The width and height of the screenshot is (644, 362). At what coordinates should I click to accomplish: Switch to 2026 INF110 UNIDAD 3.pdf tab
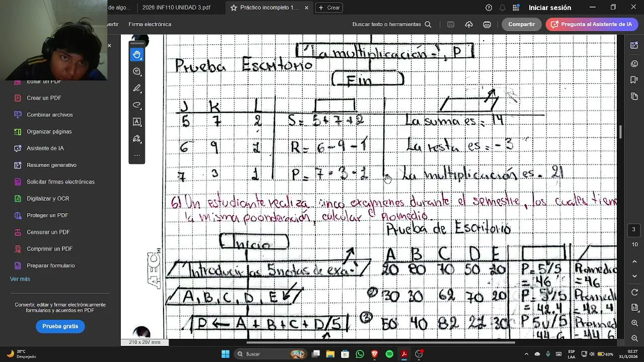click(x=176, y=8)
